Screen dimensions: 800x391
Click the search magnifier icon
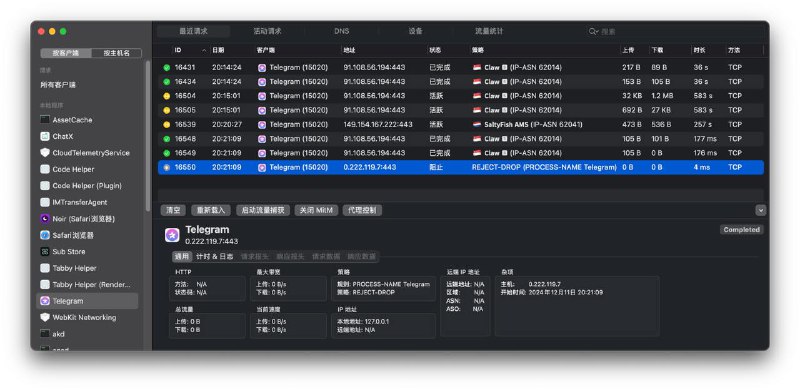tap(593, 31)
